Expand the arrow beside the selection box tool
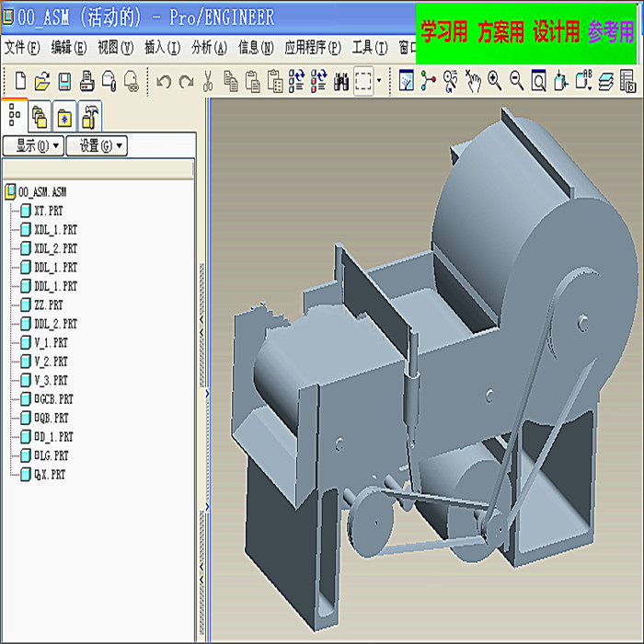Screen dimensions: 644x644 [379, 81]
